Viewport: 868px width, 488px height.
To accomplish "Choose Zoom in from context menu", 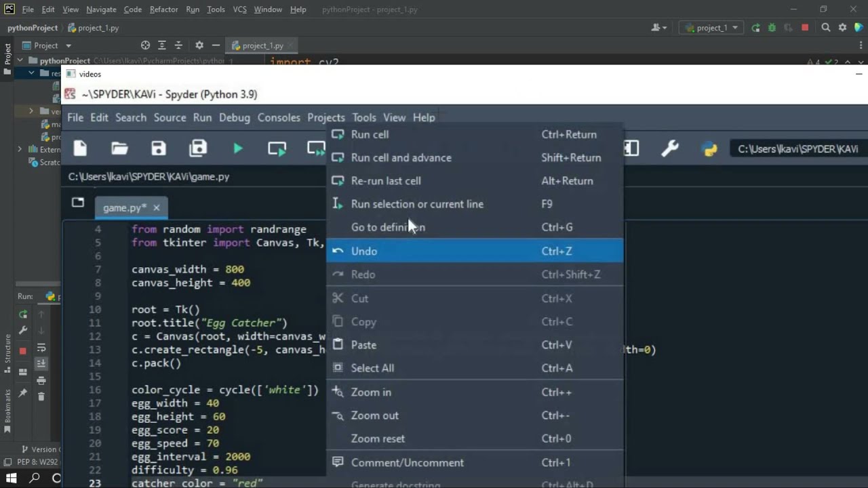I will (x=474, y=392).
